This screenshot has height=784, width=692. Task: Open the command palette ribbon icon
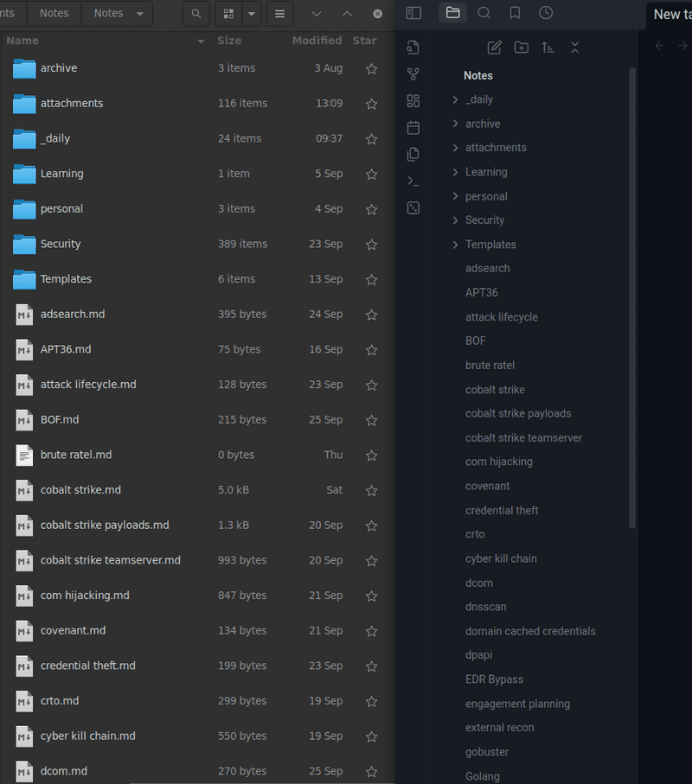[x=413, y=182]
